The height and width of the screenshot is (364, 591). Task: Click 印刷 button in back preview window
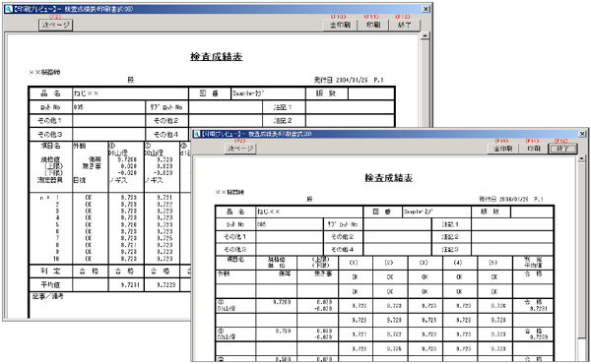click(372, 25)
